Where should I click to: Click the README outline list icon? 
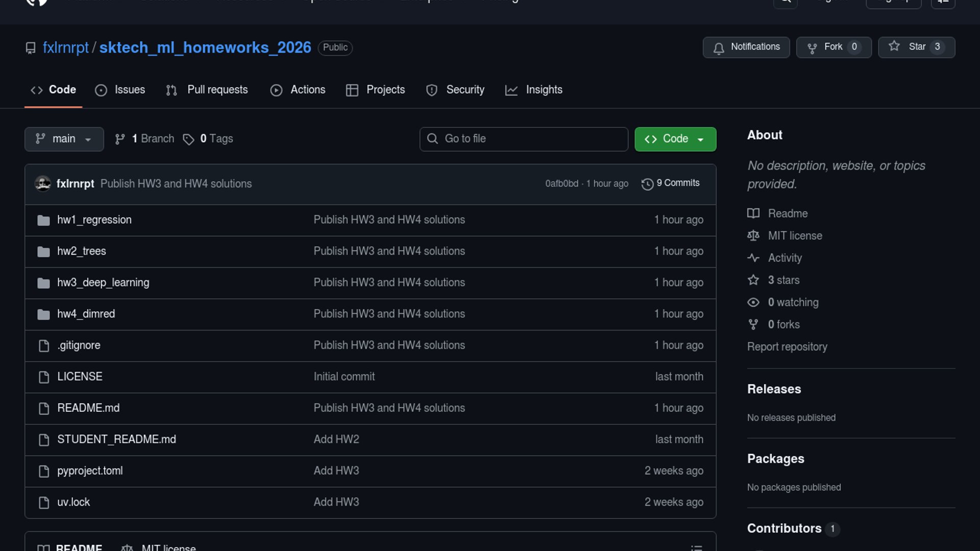tap(696, 547)
